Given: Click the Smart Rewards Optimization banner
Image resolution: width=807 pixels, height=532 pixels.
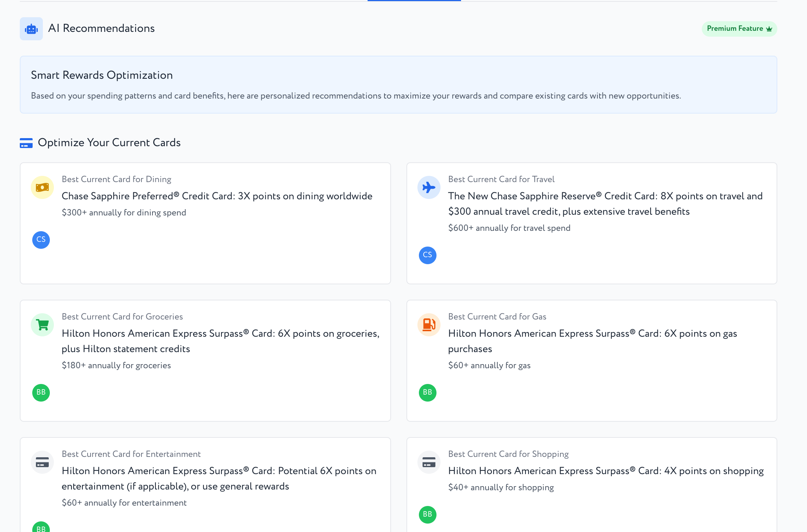Looking at the screenshot, I should 398,85.
